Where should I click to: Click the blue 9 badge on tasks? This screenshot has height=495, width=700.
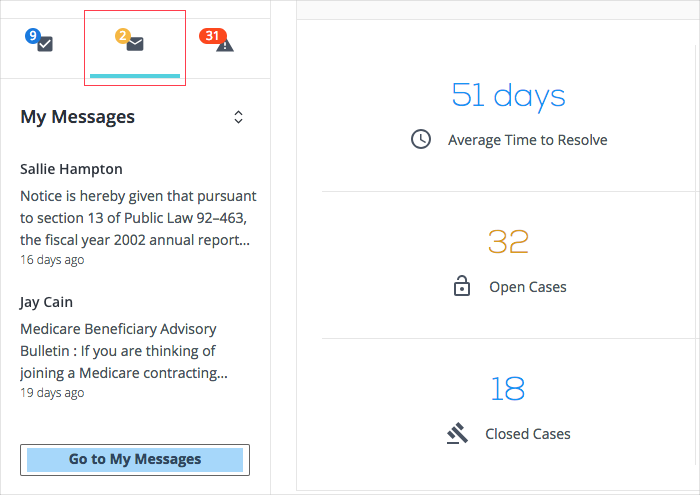(x=33, y=35)
